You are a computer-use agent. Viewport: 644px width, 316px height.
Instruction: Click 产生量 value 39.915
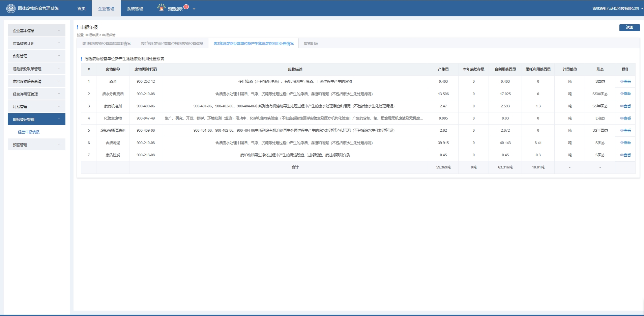coord(443,143)
